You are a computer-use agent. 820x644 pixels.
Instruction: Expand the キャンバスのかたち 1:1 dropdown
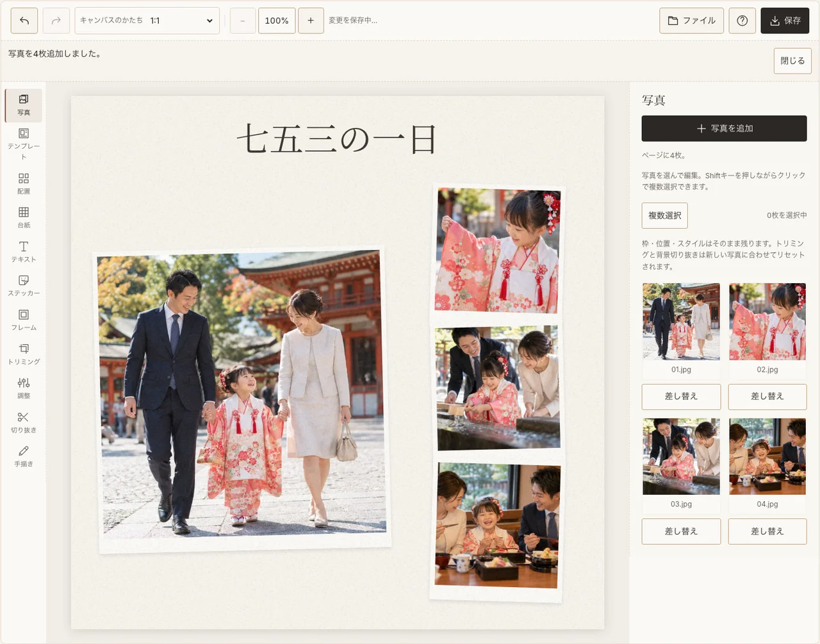pos(147,21)
